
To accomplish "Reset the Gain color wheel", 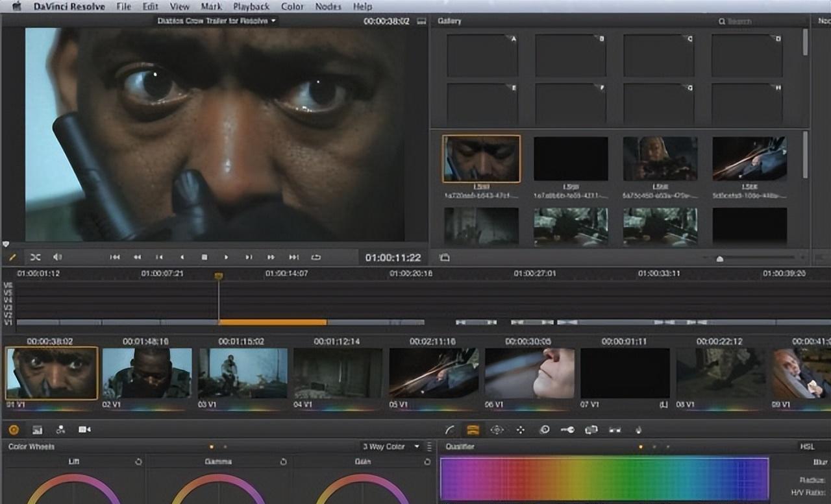I will pyautogui.click(x=427, y=462).
